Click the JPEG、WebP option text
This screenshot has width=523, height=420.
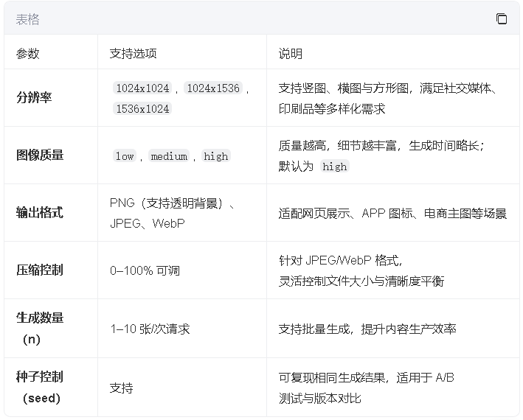[147, 223]
